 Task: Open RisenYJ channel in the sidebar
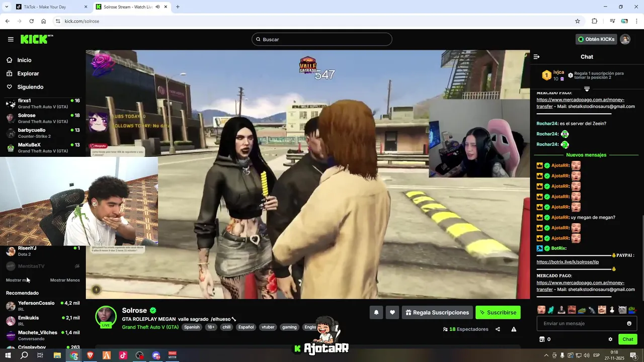(x=43, y=251)
